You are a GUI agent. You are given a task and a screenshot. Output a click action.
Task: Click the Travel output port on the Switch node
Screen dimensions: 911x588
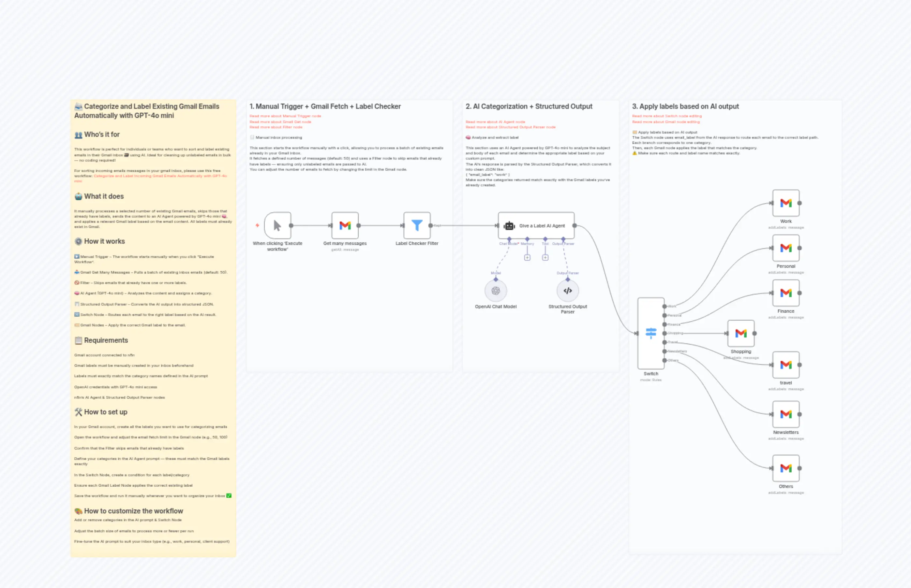tap(665, 343)
